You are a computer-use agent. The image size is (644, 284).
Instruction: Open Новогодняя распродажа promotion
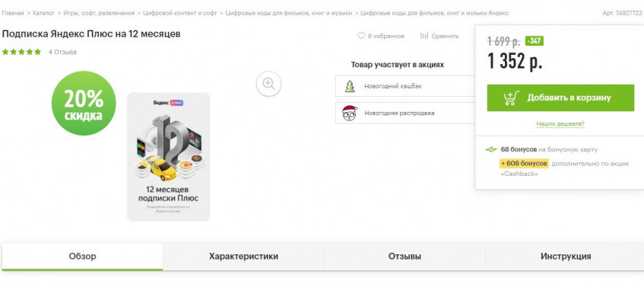point(405,113)
